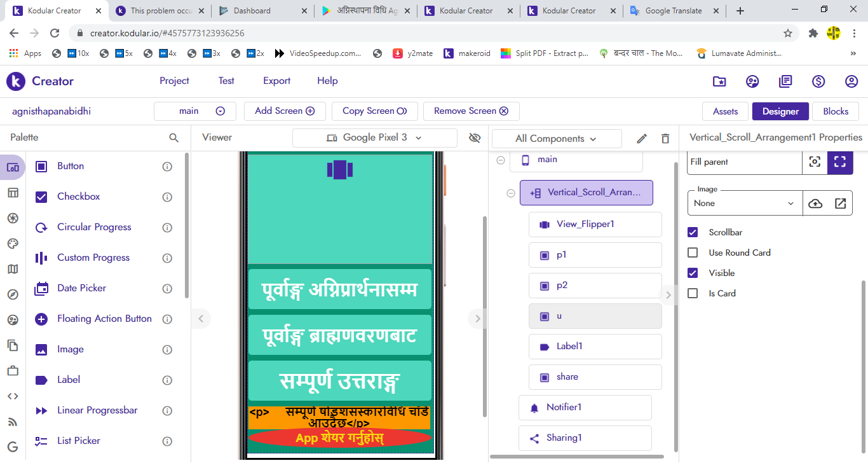The height and width of the screenshot is (463, 868).
Task: Enable the Use Round Card checkbox
Action: [x=693, y=252]
